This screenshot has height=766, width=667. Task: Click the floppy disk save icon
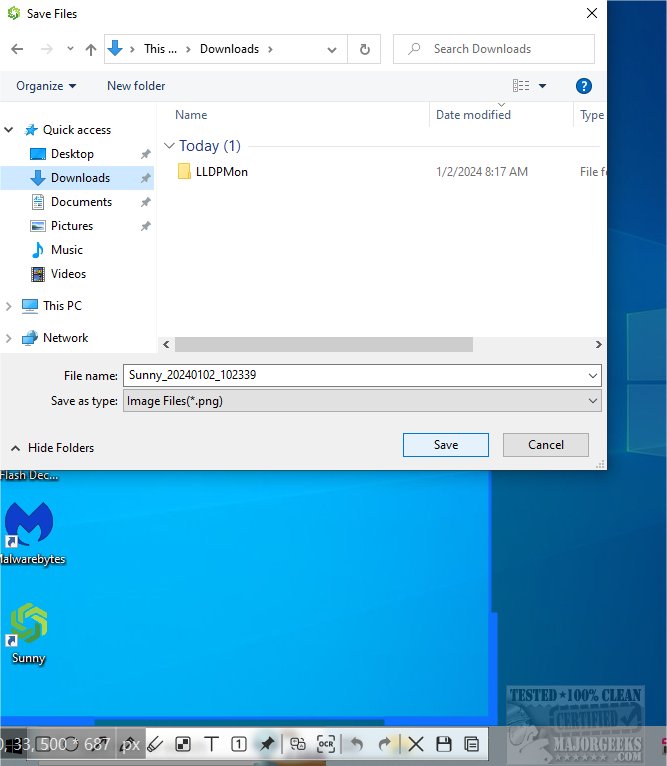coord(444,745)
